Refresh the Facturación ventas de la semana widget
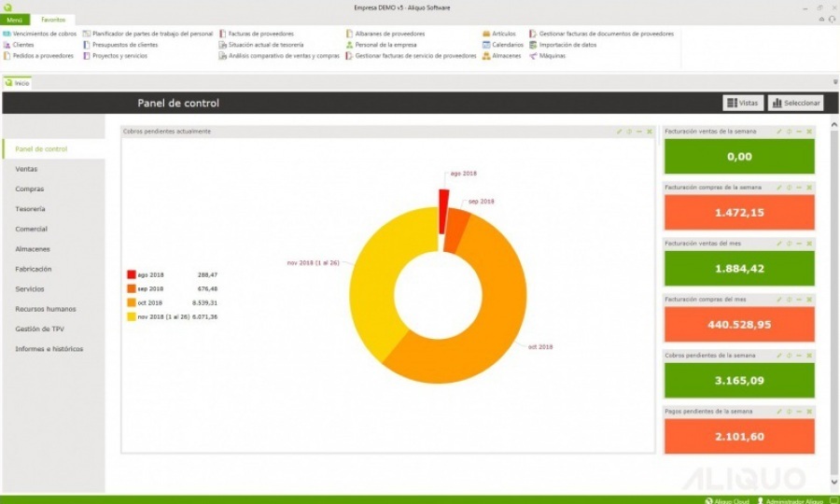This screenshot has width=840, height=504. tap(788, 132)
